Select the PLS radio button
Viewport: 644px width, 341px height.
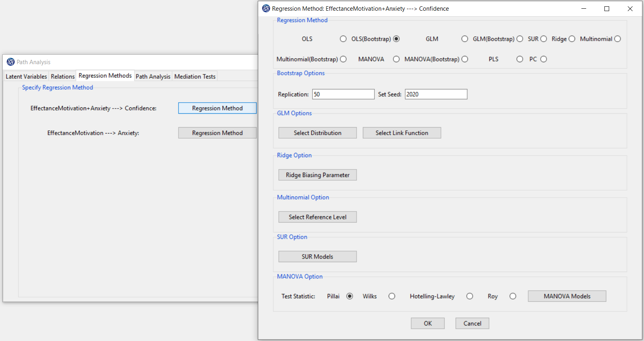(519, 59)
